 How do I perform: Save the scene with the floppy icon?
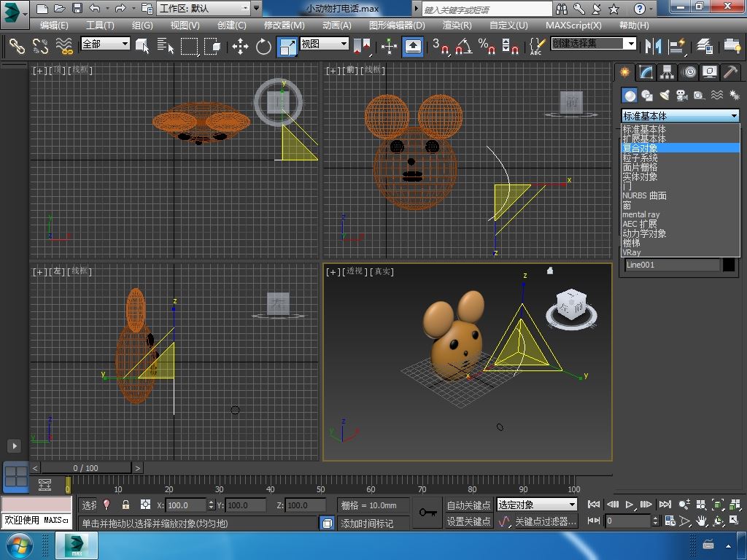pos(77,8)
